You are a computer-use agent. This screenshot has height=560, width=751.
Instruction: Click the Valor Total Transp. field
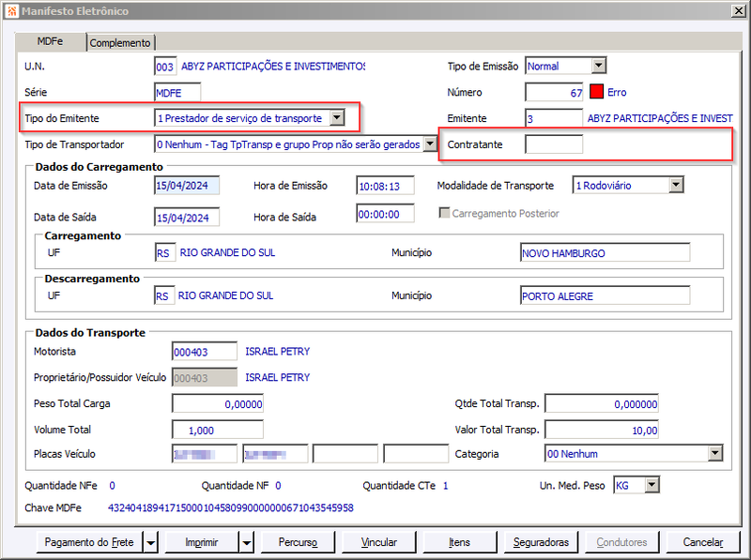click(x=602, y=430)
